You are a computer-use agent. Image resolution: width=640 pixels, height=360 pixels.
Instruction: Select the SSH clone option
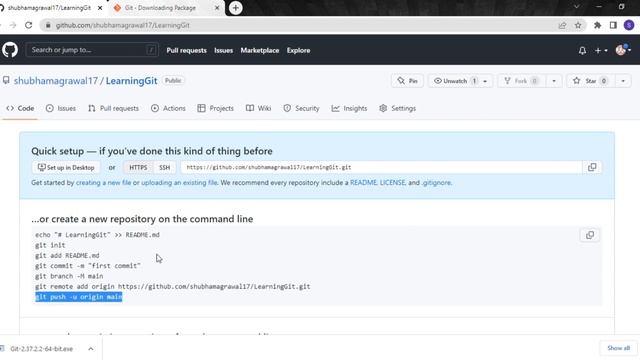164,167
